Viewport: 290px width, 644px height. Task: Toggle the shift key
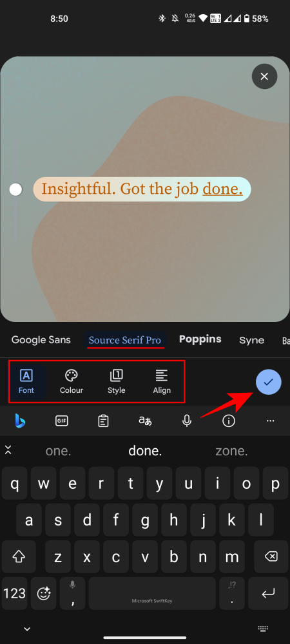point(19,556)
